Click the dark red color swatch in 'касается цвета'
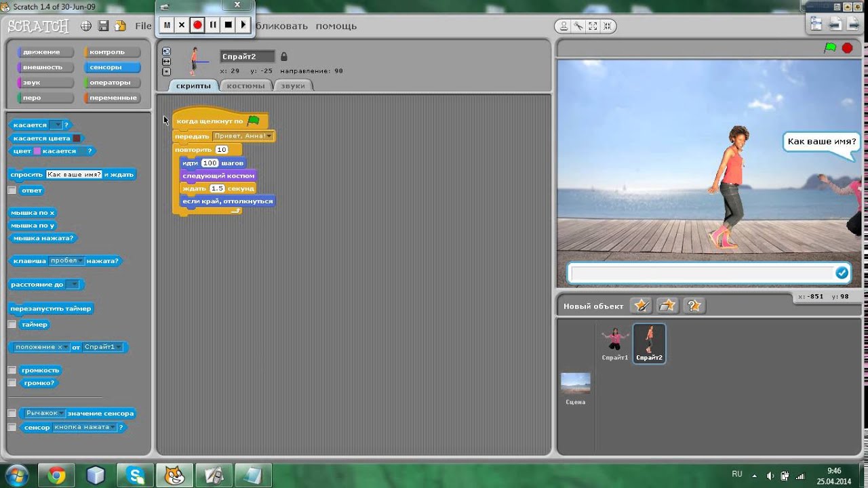868x488 pixels. (76, 138)
